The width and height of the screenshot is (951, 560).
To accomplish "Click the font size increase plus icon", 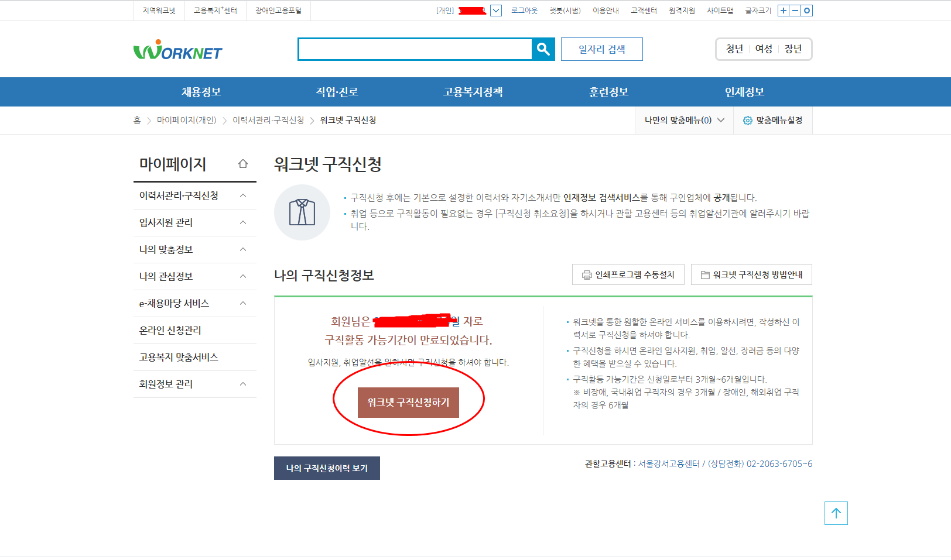I will coord(784,11).
